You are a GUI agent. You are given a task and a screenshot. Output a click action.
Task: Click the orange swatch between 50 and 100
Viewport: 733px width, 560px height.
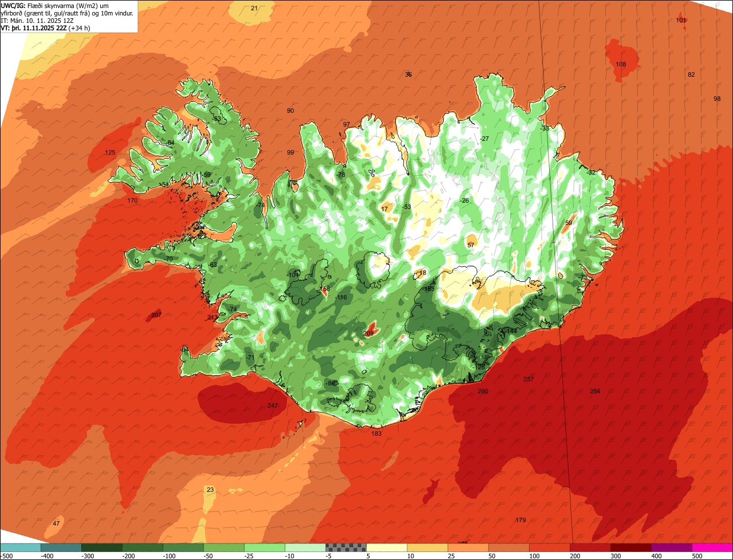coord(509,547)
